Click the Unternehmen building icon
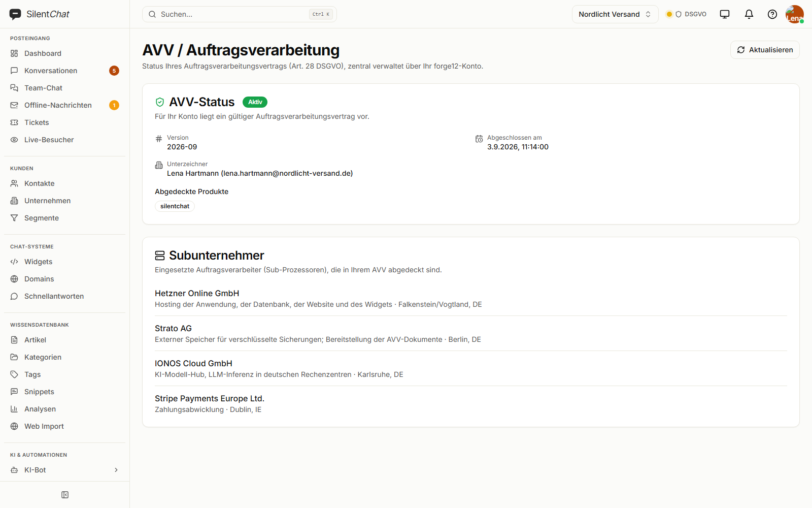 coord(14,201)
